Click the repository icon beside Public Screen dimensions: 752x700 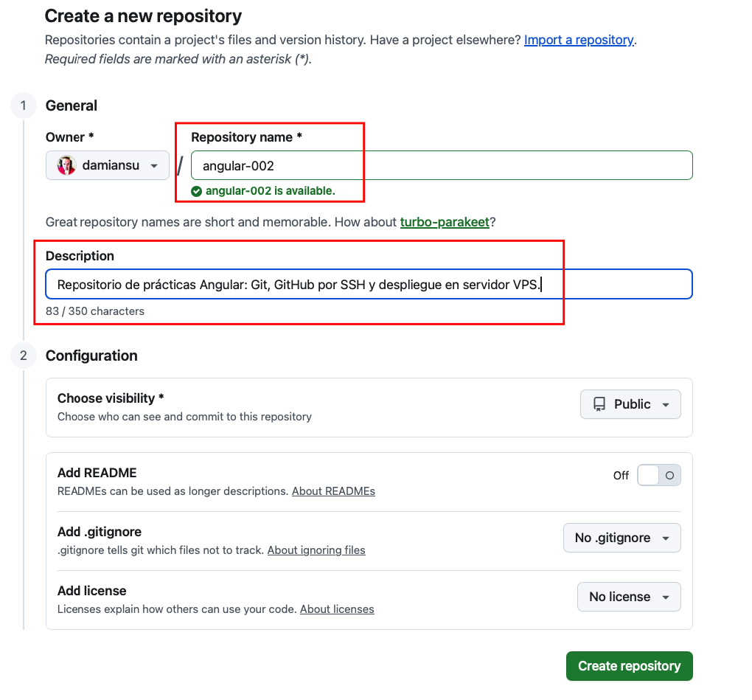[599, 404]
